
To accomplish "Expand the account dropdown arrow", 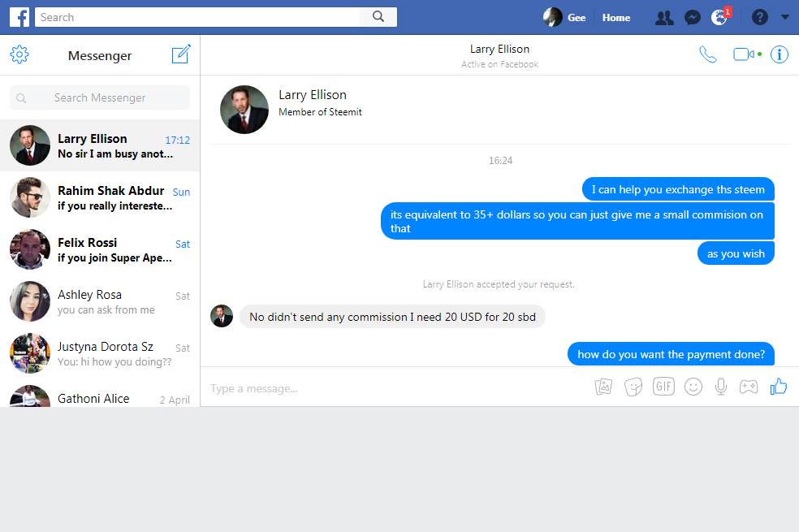I will [784, 17].
